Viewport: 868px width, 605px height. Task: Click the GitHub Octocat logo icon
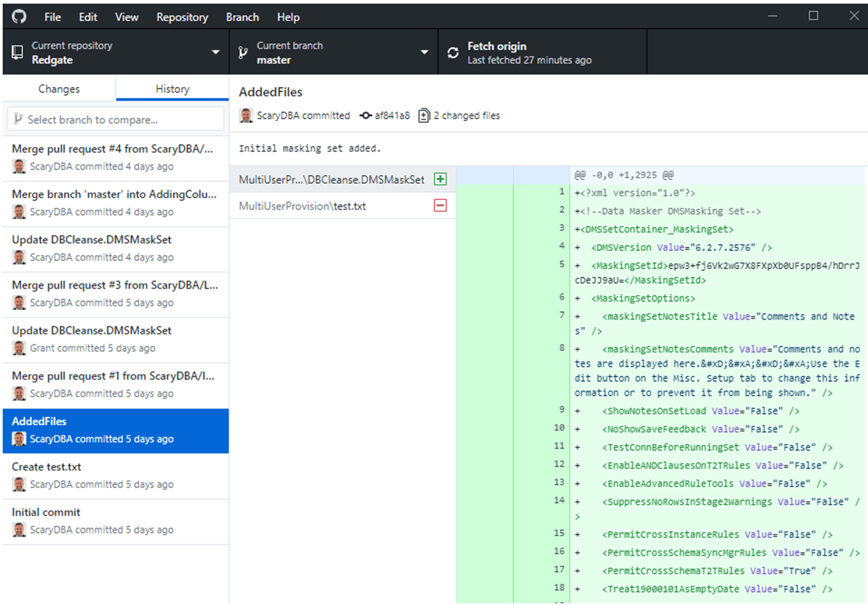[19, 17]
